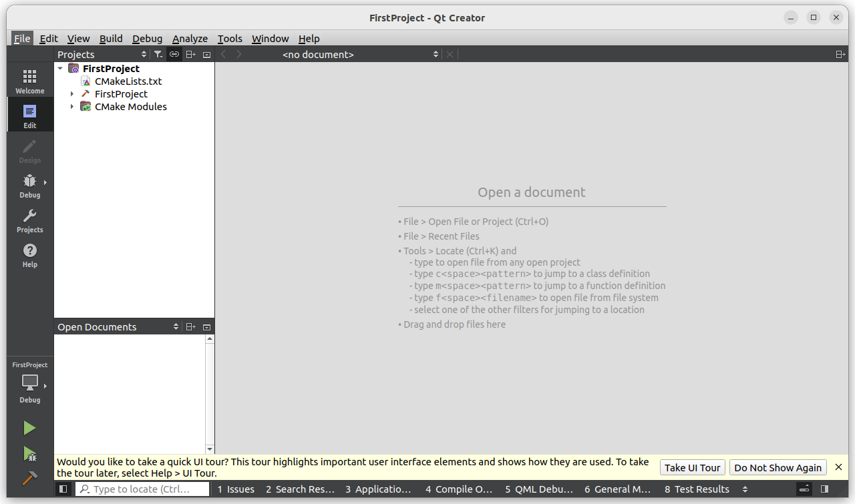855x504 pixels.
Task: Click the FirstProject root folder icon
Action: (73, 68)
